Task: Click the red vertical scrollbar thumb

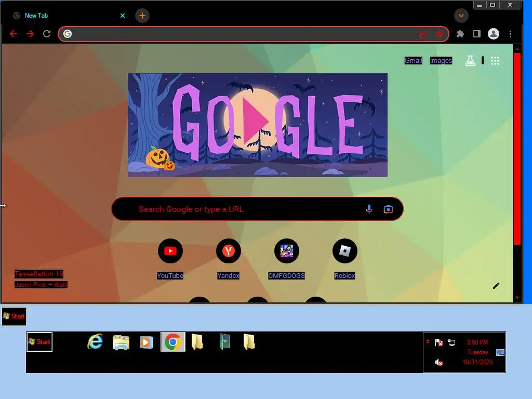Action: (517, 148)
